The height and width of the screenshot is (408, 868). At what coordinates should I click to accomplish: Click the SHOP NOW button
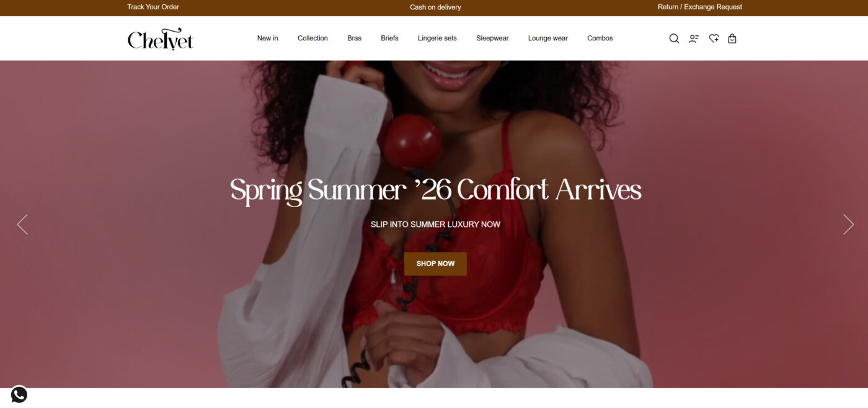point(435,264)
